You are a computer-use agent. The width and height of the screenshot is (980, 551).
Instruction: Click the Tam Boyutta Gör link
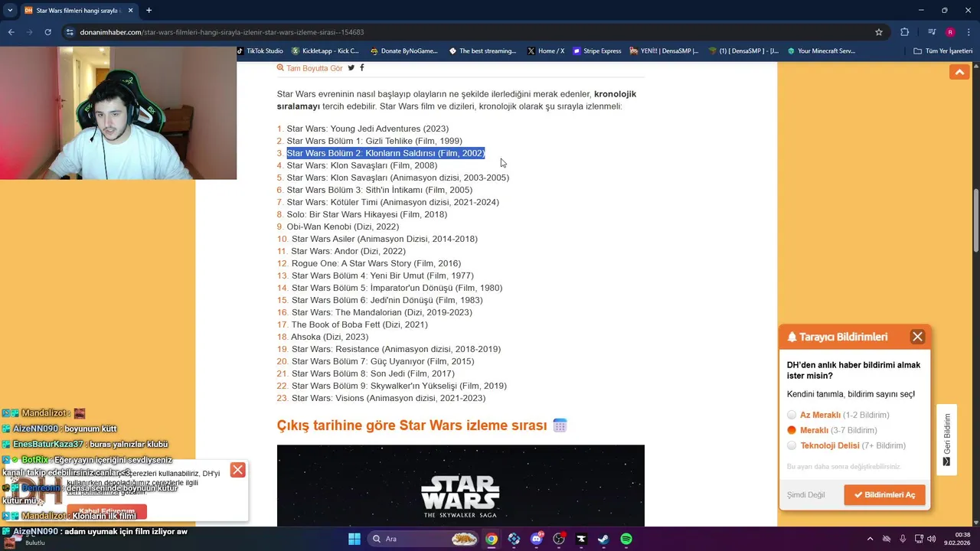pyautogui.click(x=309, y=68)
